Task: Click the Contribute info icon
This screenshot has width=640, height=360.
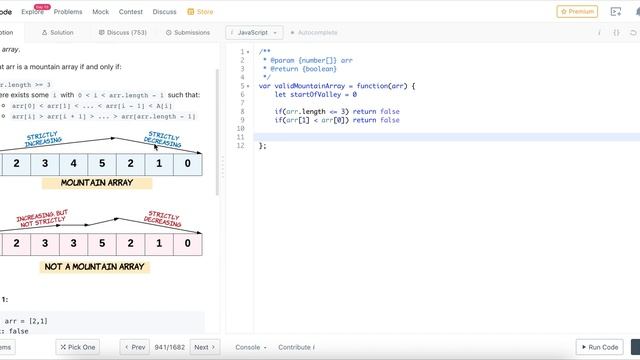Action: [313, 347]
